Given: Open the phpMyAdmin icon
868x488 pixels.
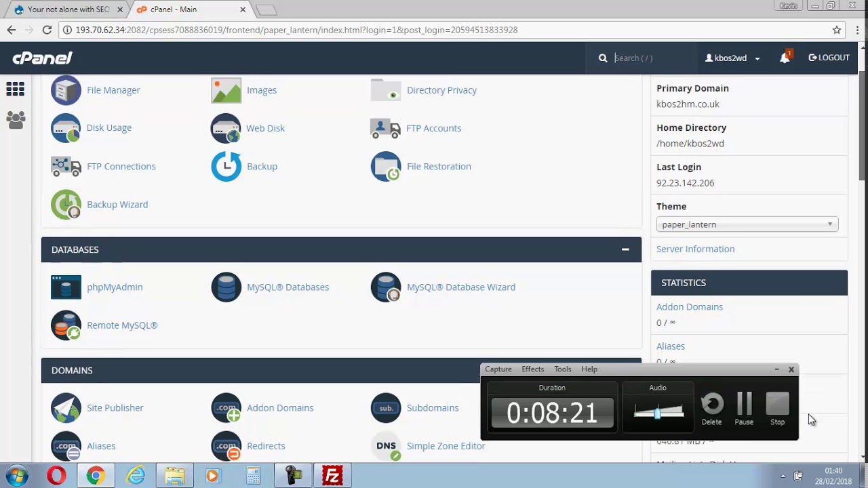Looking at the screenshot, I should 66,287.
